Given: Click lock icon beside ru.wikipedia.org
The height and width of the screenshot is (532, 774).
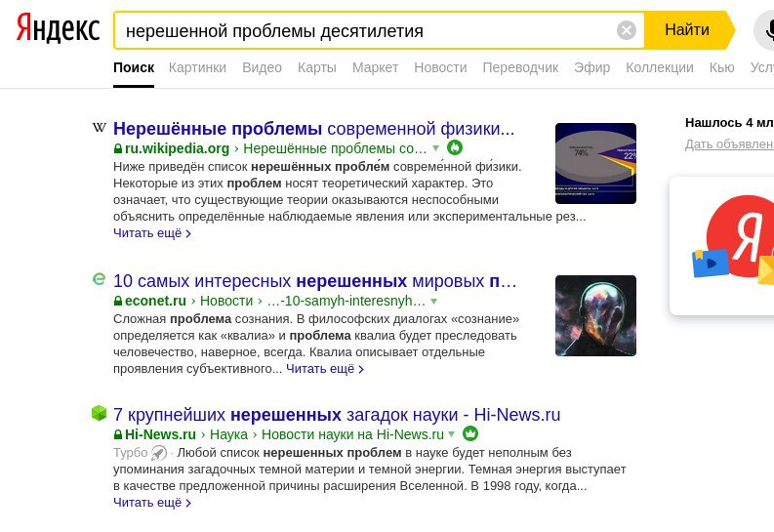Looking at the screenshot, I should click(118, 148).
